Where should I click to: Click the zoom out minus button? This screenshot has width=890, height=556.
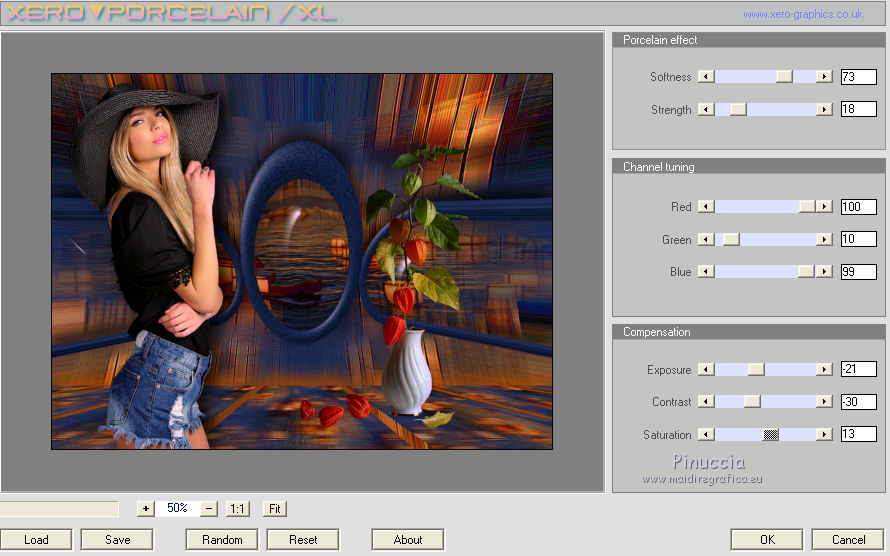[209, 508]
